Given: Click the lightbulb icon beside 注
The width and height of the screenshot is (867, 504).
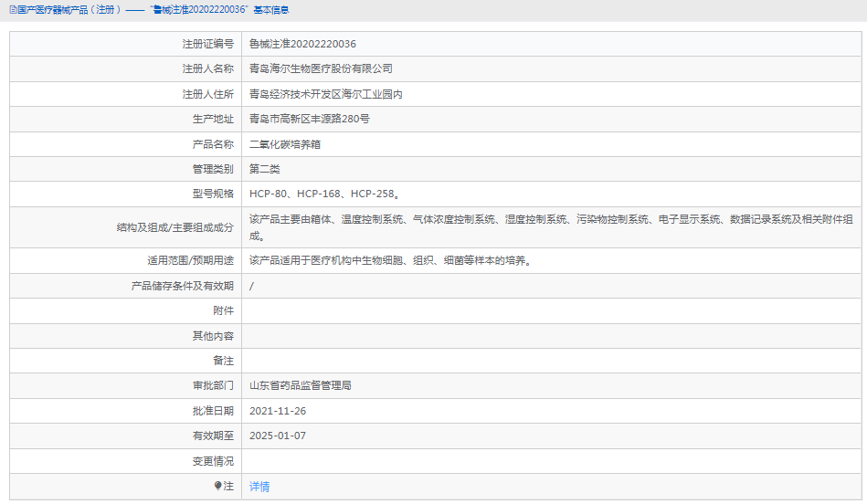Looking at the screenshot, I should pos(217,486).
